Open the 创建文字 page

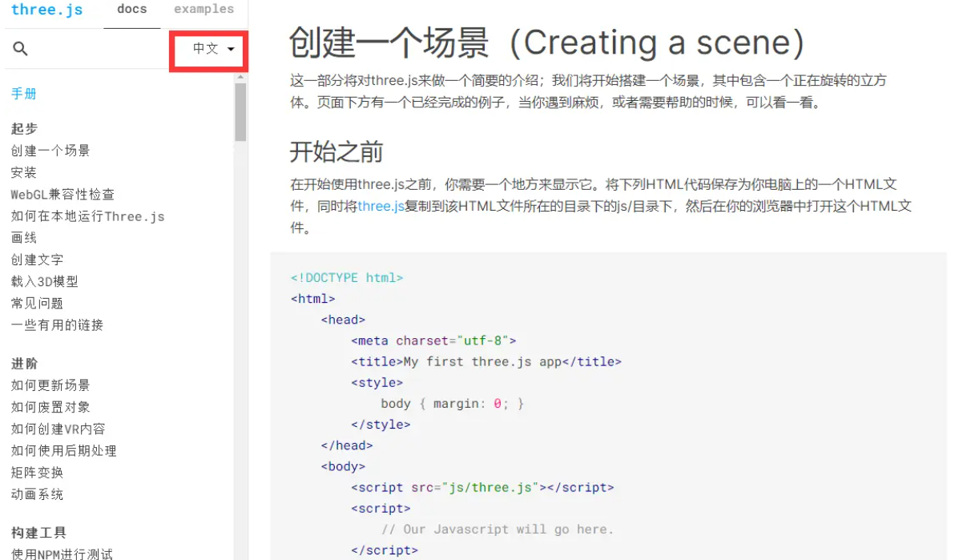[x=37, y=260]
